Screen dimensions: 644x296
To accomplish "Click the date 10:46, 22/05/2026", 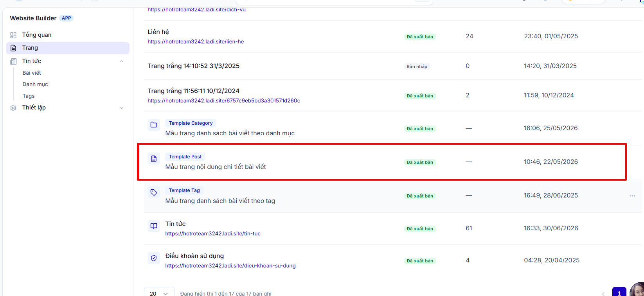I will 551,161.
